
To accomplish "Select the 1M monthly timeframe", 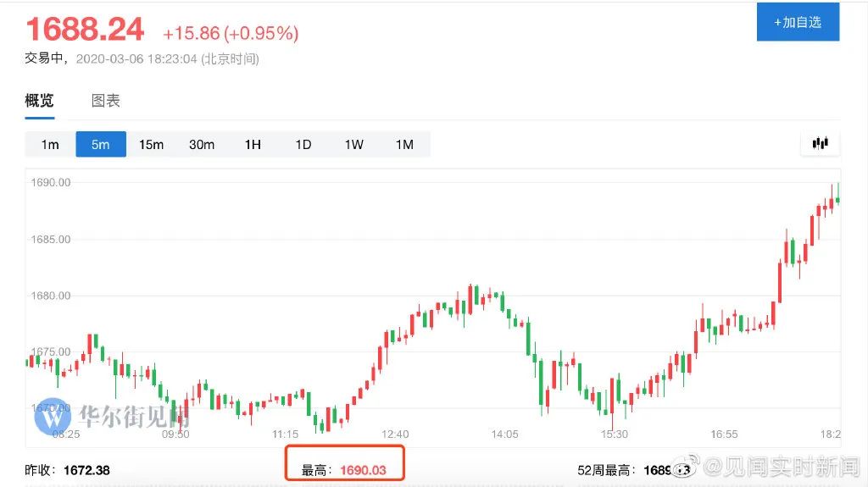I will [404, 145].
